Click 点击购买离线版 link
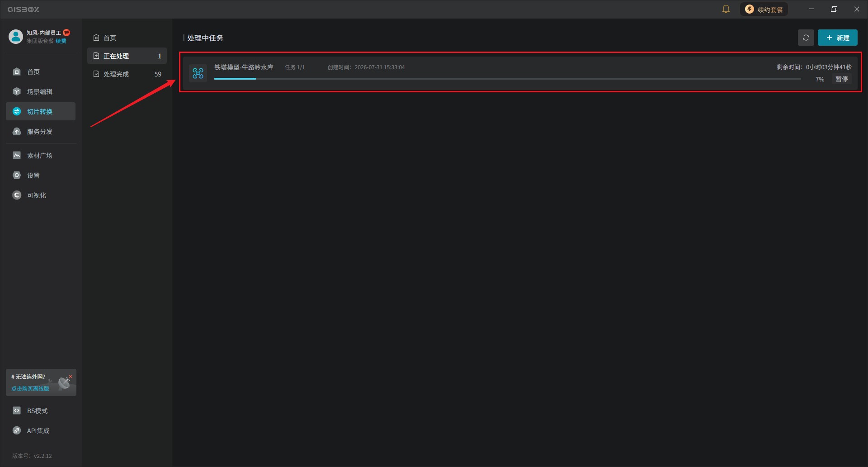Screen dimensions: 868x467 [30, 388]
